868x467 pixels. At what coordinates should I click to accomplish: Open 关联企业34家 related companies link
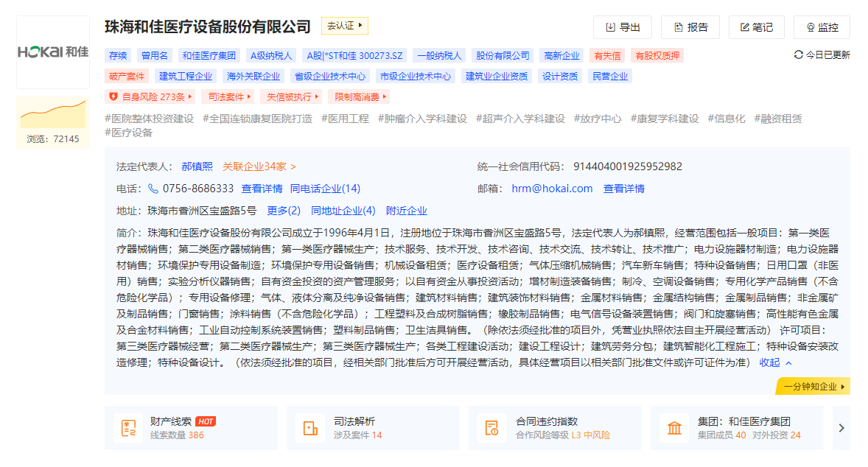point(257,166)
